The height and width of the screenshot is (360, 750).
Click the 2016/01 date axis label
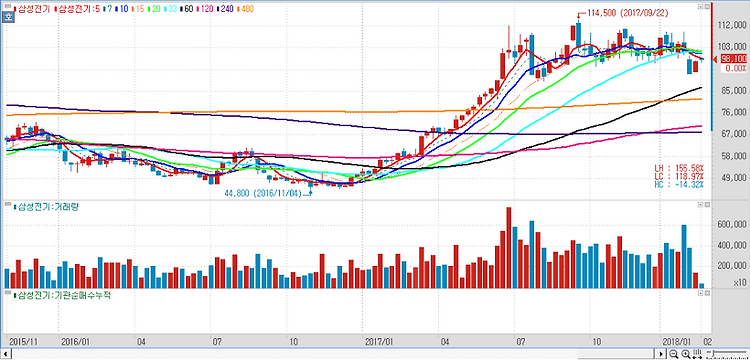tap(76, 342)
